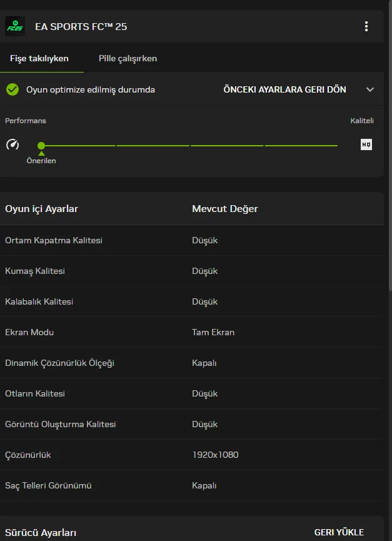Expand the optimization status chevron
The height and width of the screenshot is (541, 392).
click(370, 89)
